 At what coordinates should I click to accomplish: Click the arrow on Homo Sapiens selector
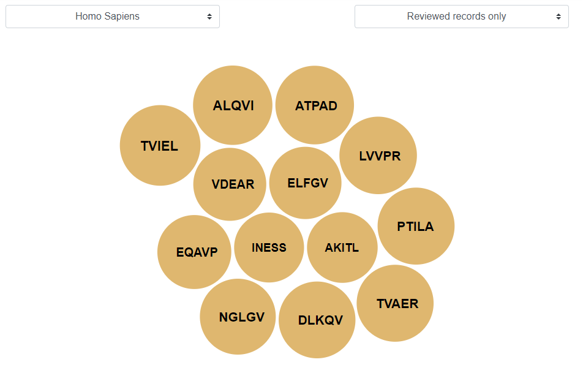point(209,17)
